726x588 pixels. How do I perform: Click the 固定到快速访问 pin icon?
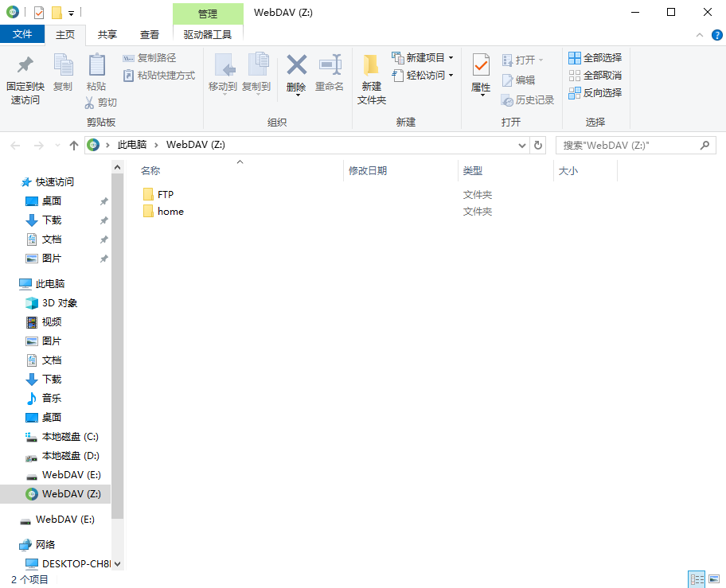(25, 65)
